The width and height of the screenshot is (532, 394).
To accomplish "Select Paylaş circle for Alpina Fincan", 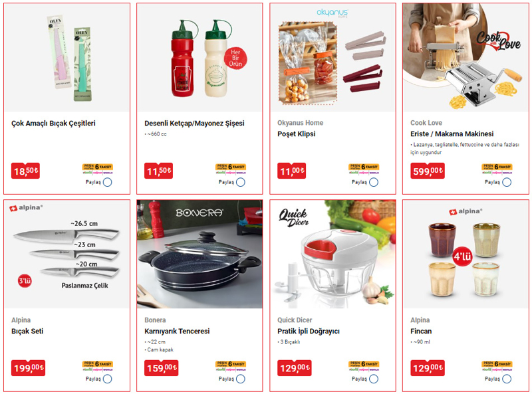I will [x=507, y=379].
